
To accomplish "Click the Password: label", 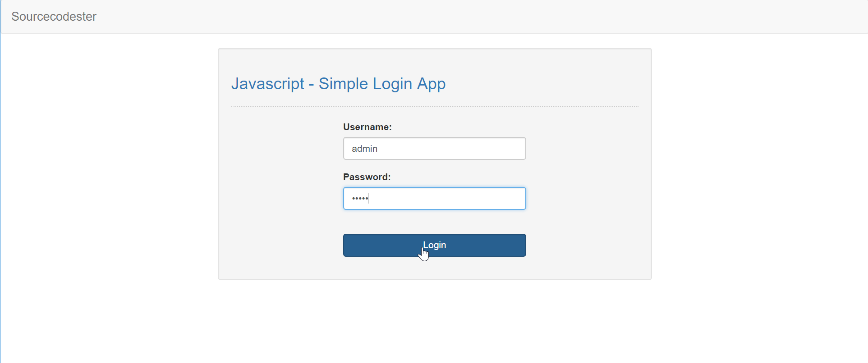I will 367,177.
